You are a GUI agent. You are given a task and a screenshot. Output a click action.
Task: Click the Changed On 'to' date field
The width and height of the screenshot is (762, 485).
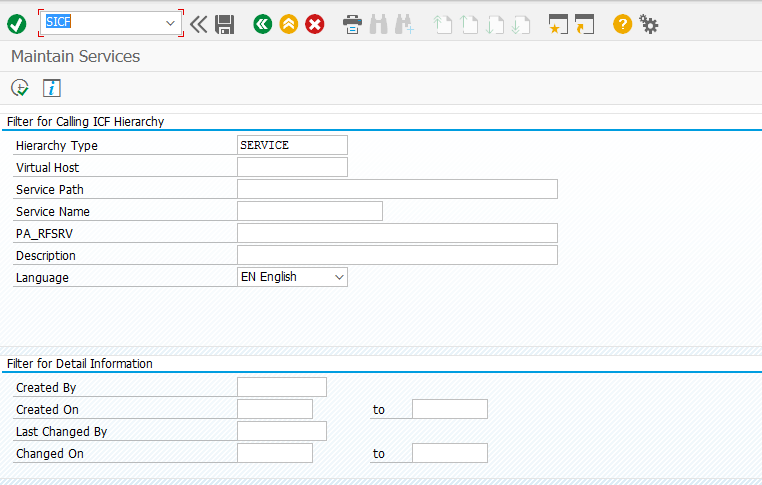point(450,453)
